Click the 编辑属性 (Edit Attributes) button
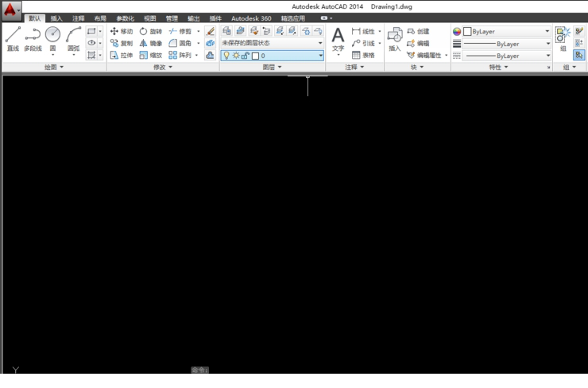This screenshot has height=388, width=588. 424,55
